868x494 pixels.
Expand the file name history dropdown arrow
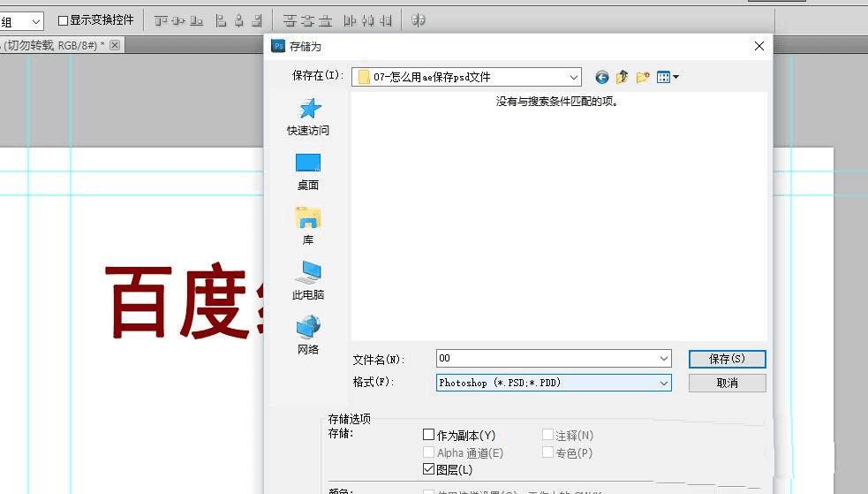(x=664, y=358)
